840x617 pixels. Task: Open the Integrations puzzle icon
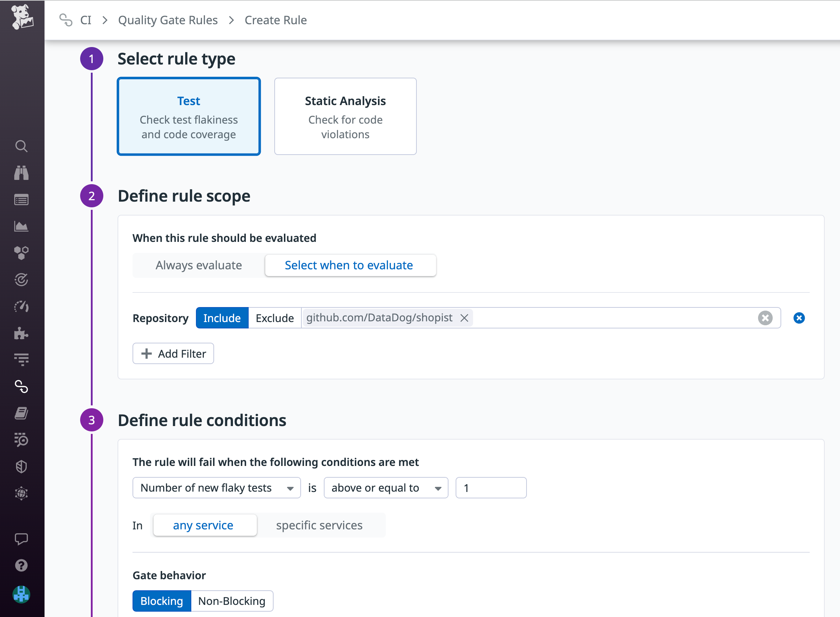(21, 333)
